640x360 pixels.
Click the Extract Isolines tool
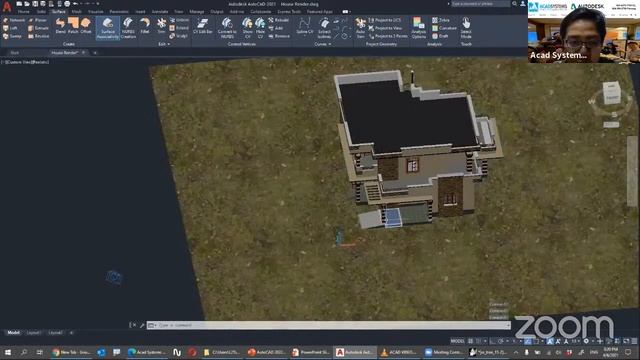point(324,28)
